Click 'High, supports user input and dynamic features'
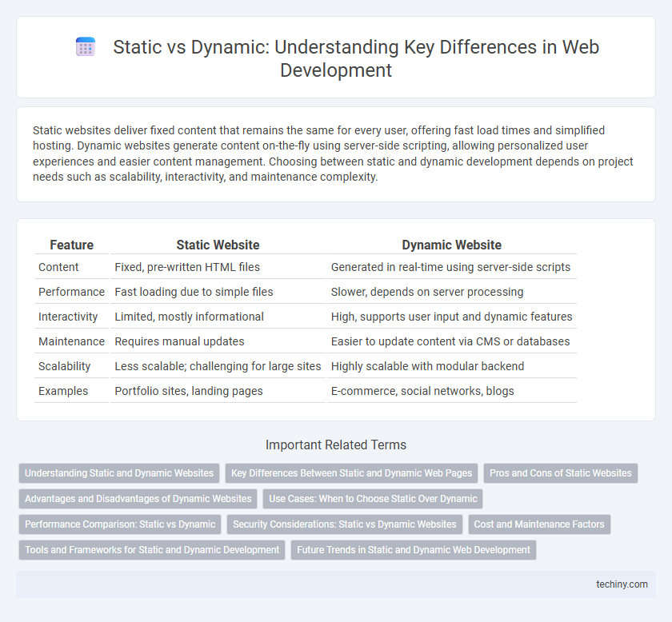The width and height of the screenshot is (672, 622). click(452, 317)
